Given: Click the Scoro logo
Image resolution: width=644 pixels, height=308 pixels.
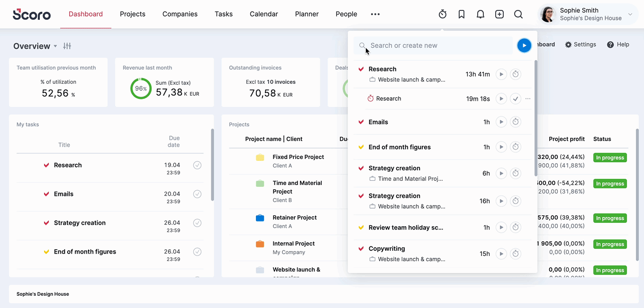Looking at the screenshot, I should tap(32, 14).
